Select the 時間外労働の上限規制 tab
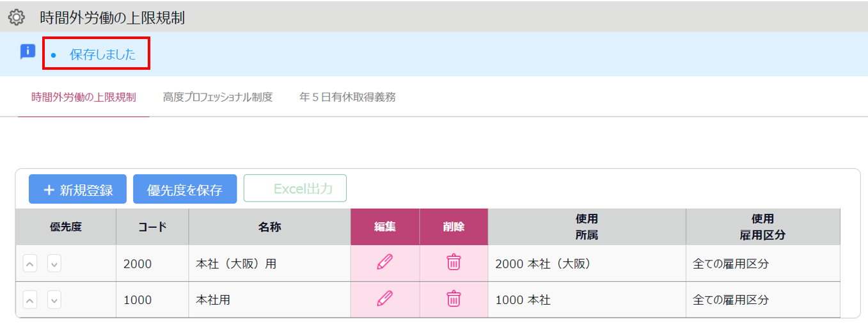 click(84, 97)
